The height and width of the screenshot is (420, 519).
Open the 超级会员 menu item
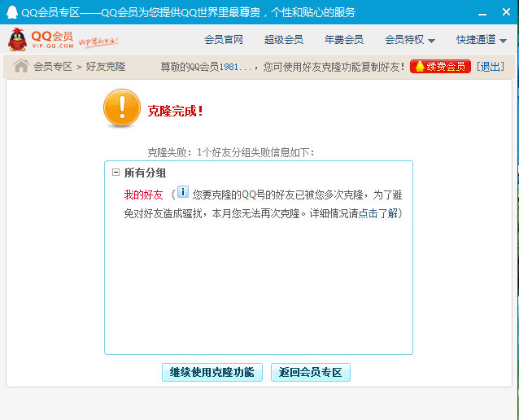(284, 40)
